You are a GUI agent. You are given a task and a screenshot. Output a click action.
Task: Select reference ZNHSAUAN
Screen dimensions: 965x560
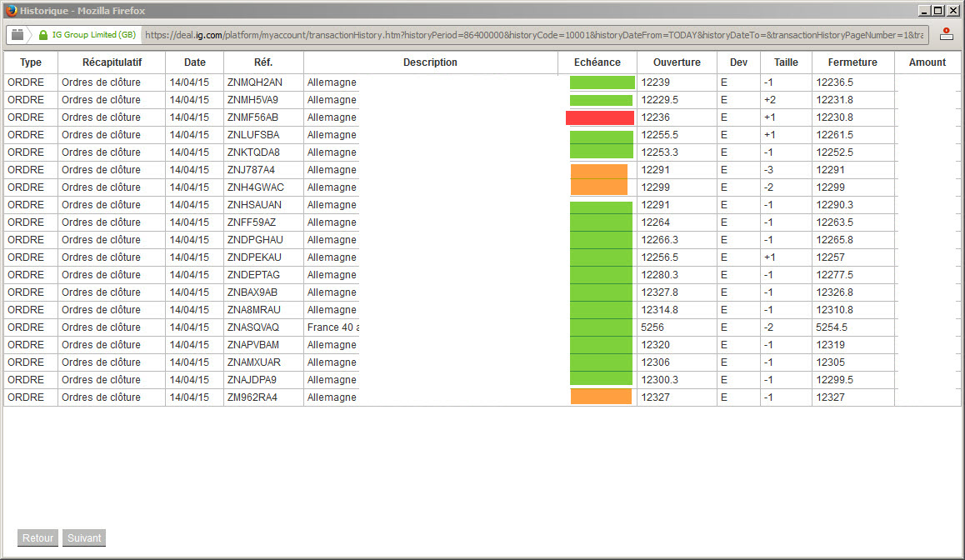pos(254,205)
